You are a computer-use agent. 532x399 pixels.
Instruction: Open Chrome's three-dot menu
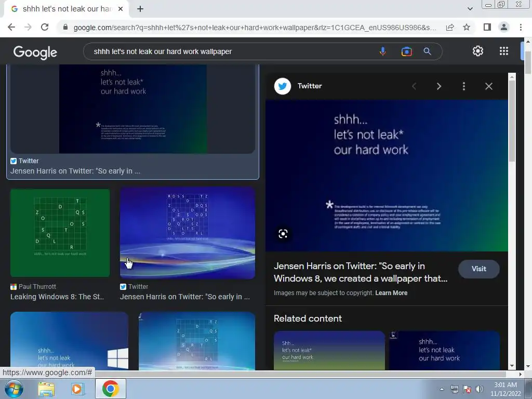(x=521, y=27)
